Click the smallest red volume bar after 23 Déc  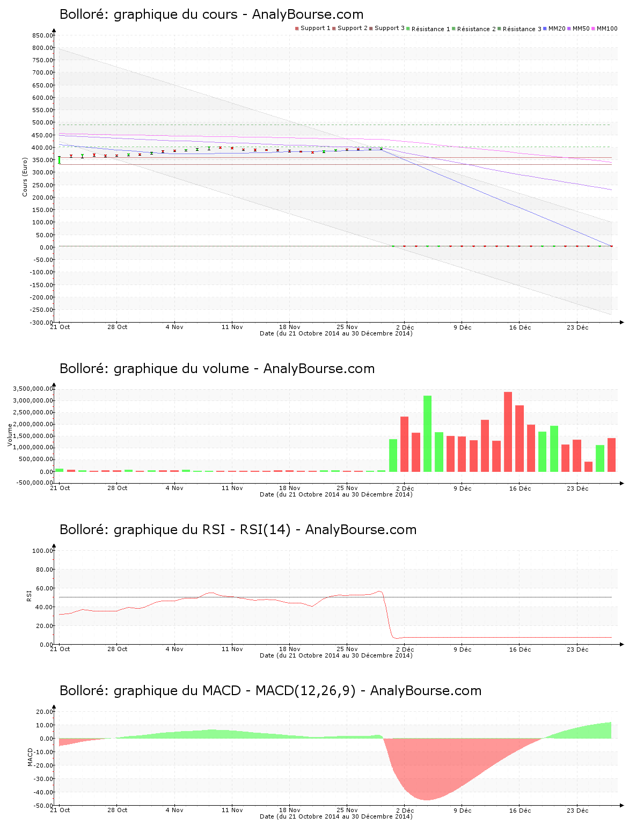click(x=588, y=467)
